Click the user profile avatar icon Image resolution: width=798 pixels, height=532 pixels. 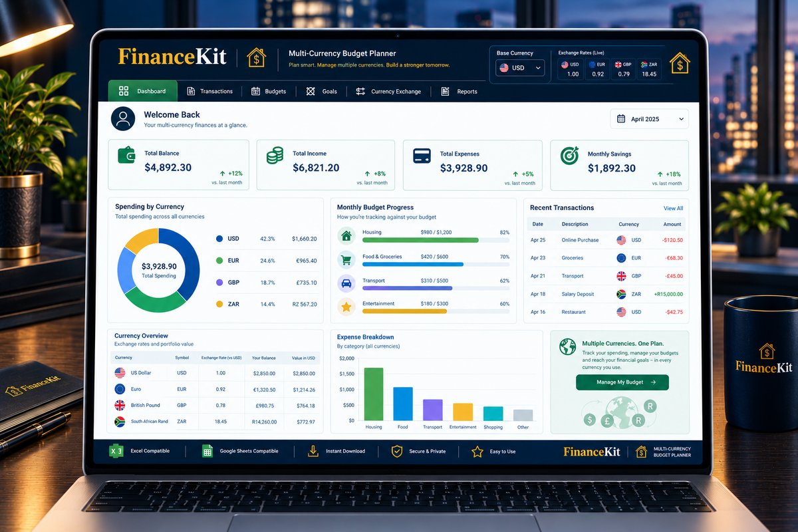coord(123,119)
